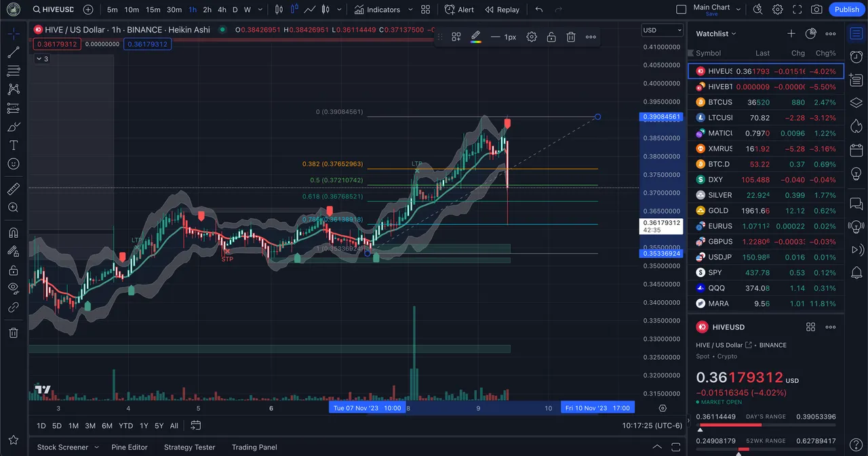Expand the timeframe intervals dropdown
This screenshot has height=456, width=868.
[261, 9]
